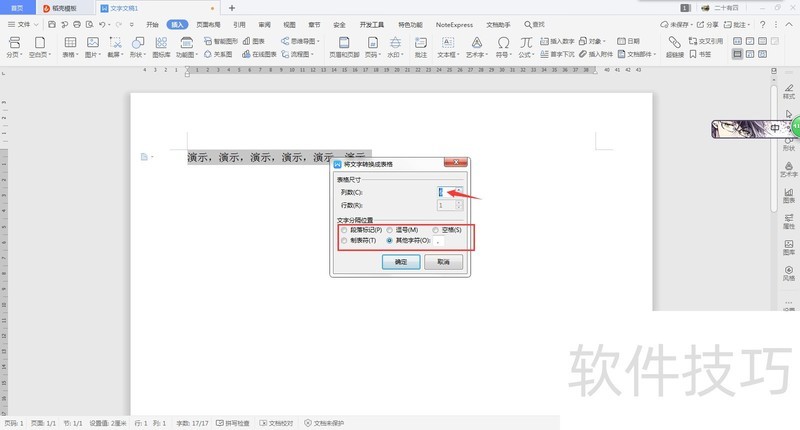Switch to 视图 view tab
800x430 pixels.
(x=289, y=24)
